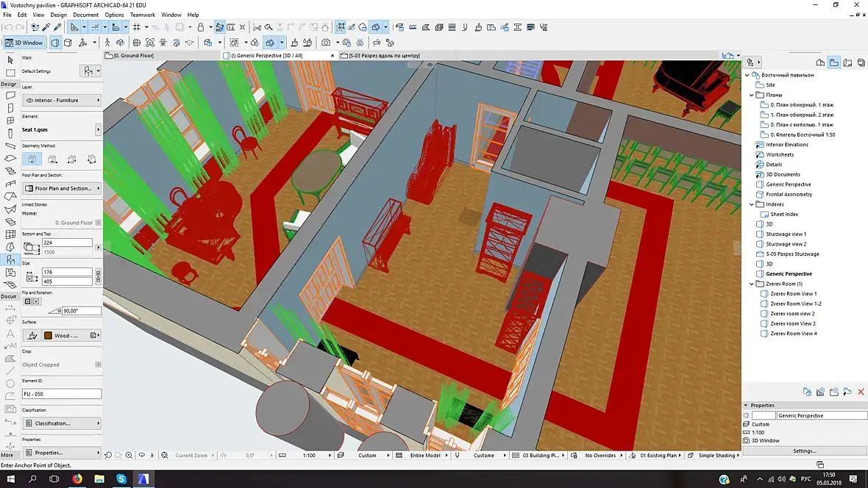Open the Teamwork menu
The width and height of the screenshot is (868, 488).
click(143, 15)
